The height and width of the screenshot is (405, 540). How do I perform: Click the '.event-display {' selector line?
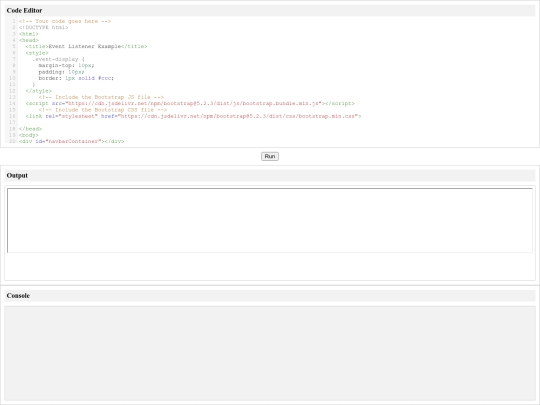click(x=58, y=59)
